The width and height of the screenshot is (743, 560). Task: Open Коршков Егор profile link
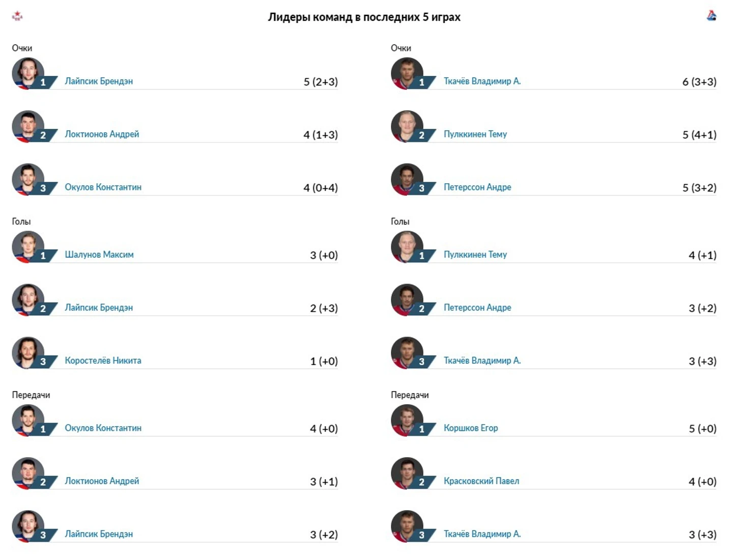471,428
